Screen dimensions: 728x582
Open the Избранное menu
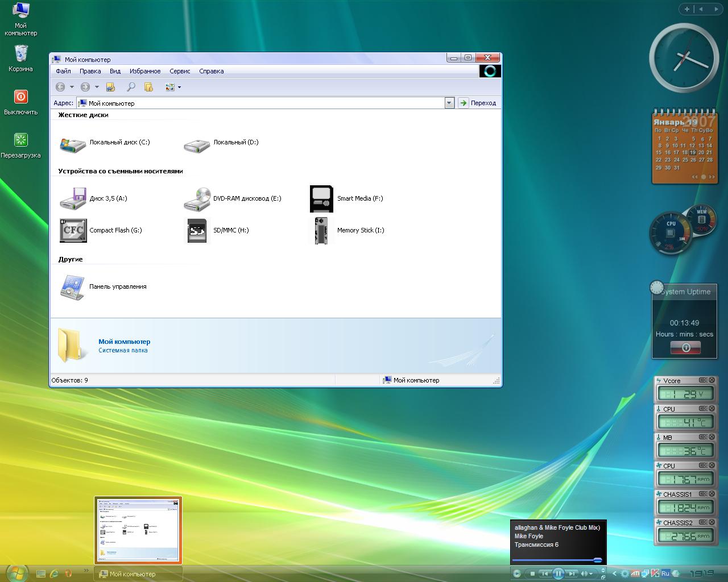[145, 71]
